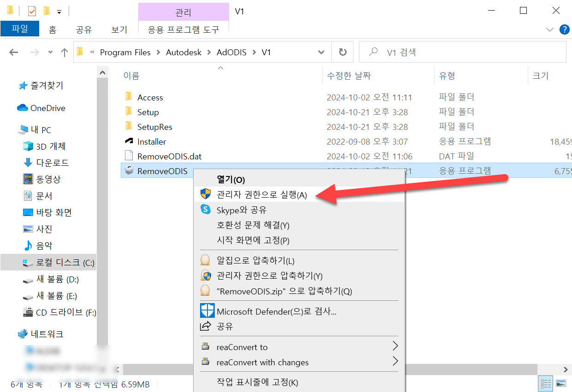Click the 다운로드 arrow icon
This screenshot has height=392, width=572.
(28, 163)
